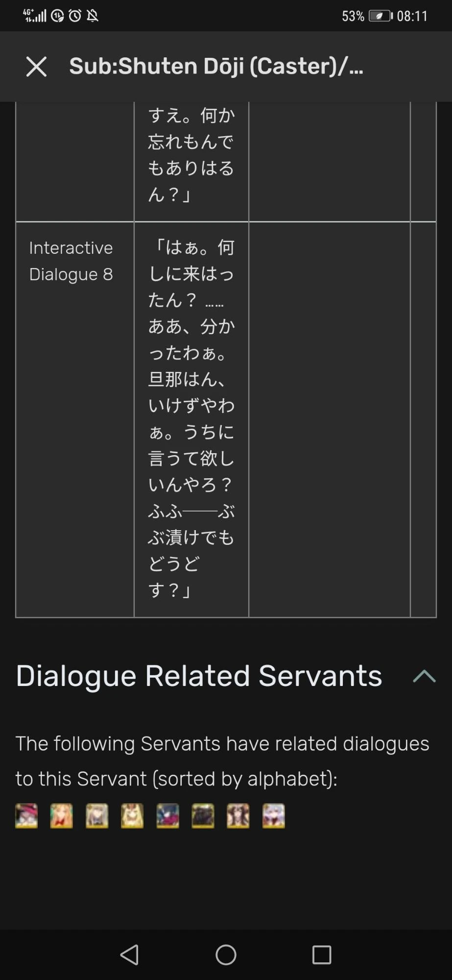Tap the Dialogue Related Servants heading

click(x=199, y=676)
